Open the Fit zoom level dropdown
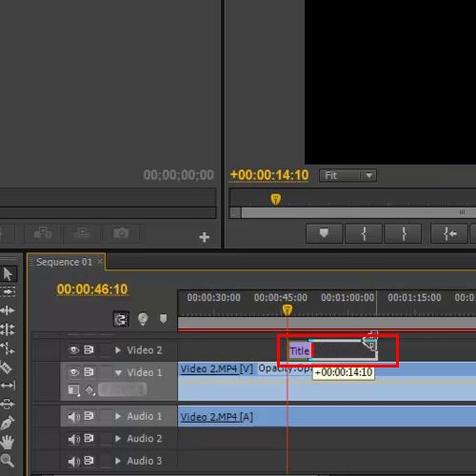This screenshot has height=476, width=476. [x=348, y=175]
